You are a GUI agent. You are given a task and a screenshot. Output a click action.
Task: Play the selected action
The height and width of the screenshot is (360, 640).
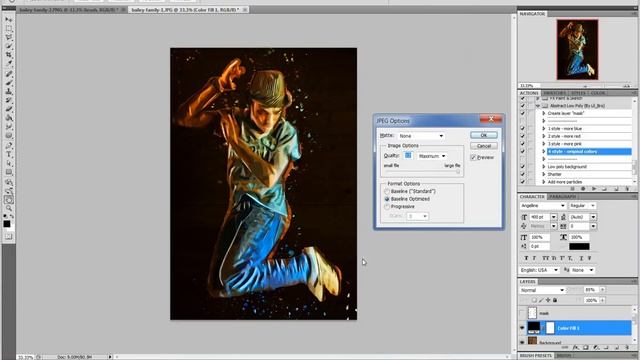click(x=594, y=189)
